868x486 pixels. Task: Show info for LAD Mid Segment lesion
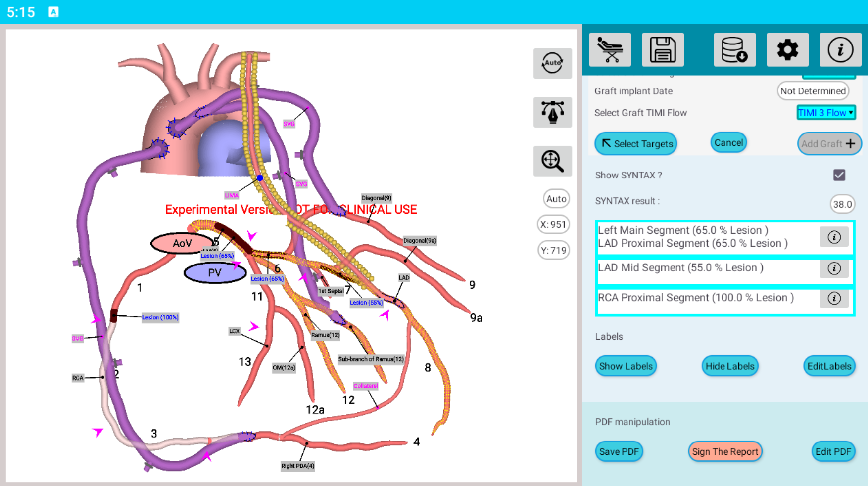click(834, 268)
